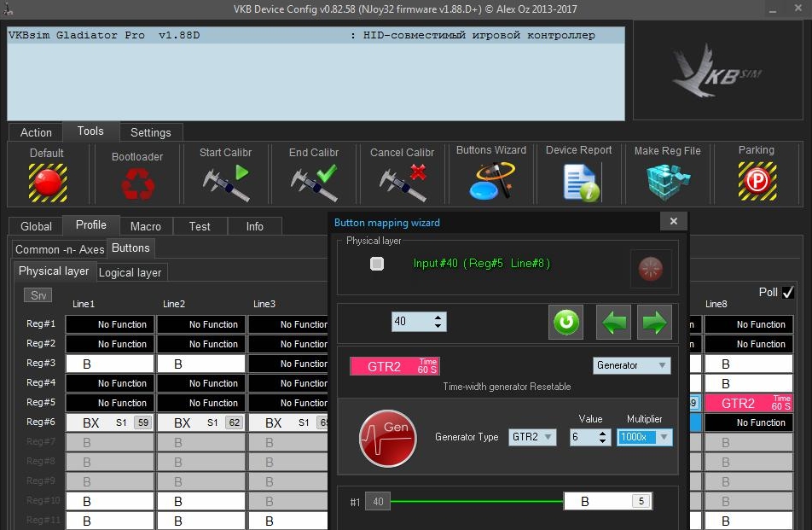
Task: Toggle the Poll checkbox
Action: click(x=787, y=293)
